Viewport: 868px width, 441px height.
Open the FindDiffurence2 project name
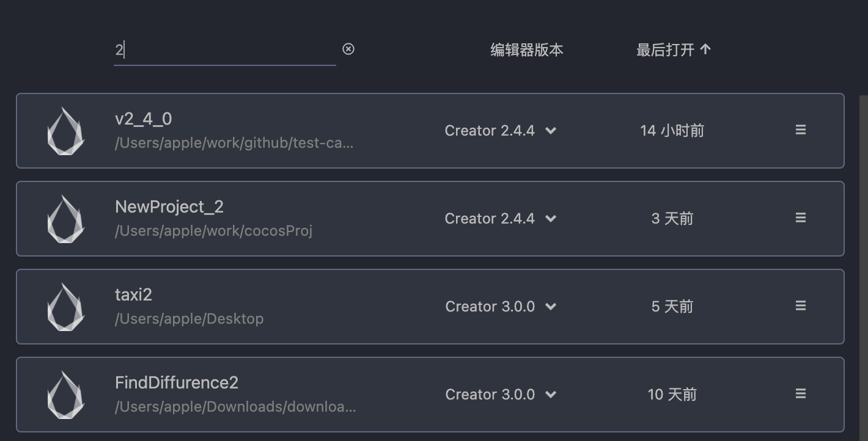[177, 383]
